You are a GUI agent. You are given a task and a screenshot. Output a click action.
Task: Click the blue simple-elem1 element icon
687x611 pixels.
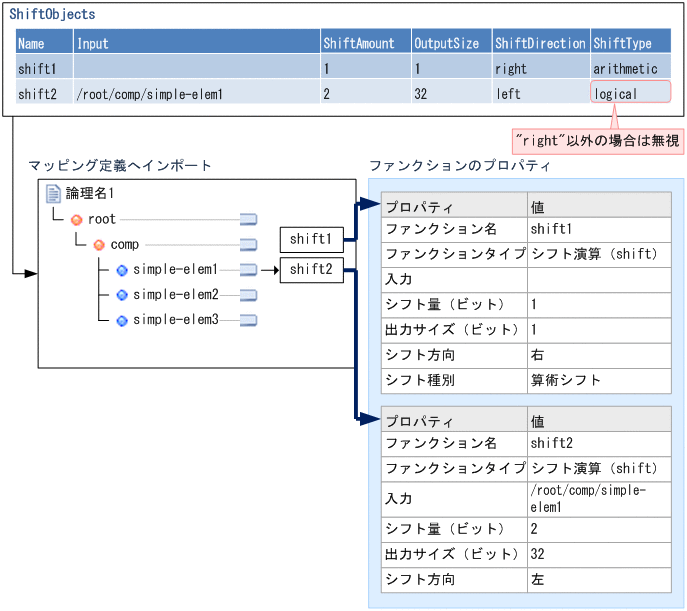click(122, 270)
